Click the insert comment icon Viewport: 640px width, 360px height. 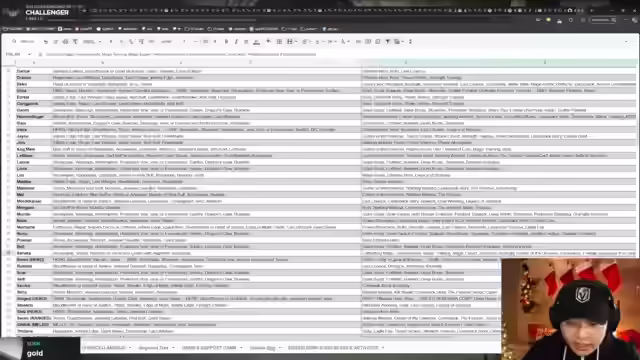click(368, 42)
